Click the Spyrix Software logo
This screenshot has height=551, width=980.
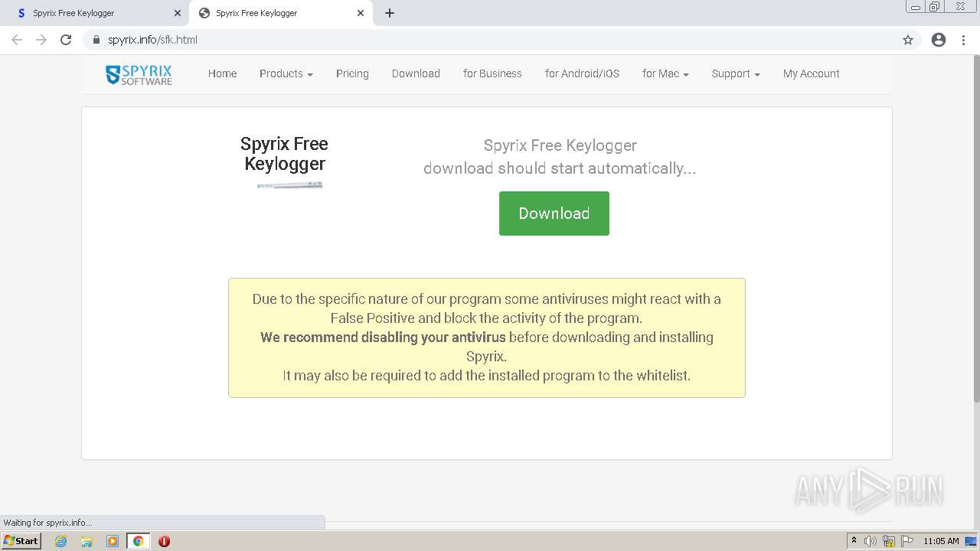click(139, 74)
